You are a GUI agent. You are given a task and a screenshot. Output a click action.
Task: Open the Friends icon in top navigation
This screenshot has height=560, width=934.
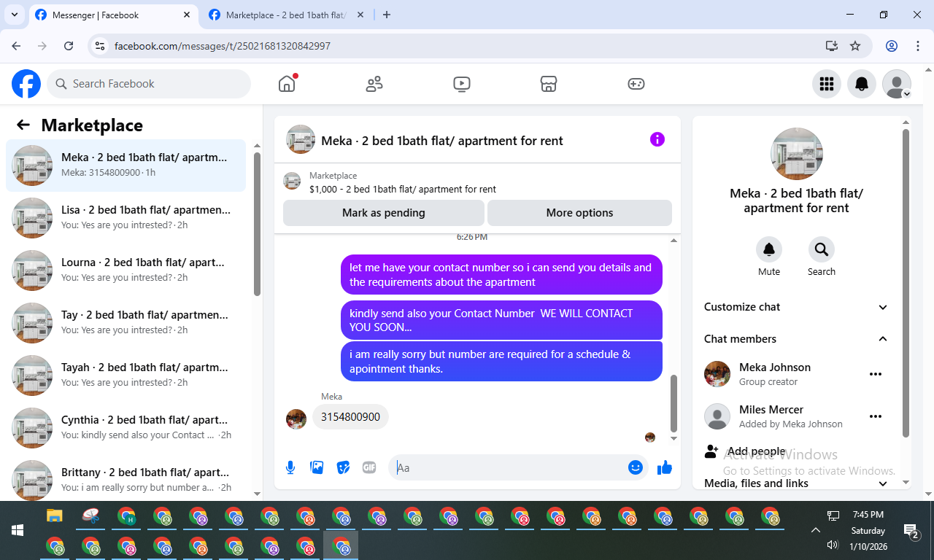pyautogui.click(x=374, y=84)
